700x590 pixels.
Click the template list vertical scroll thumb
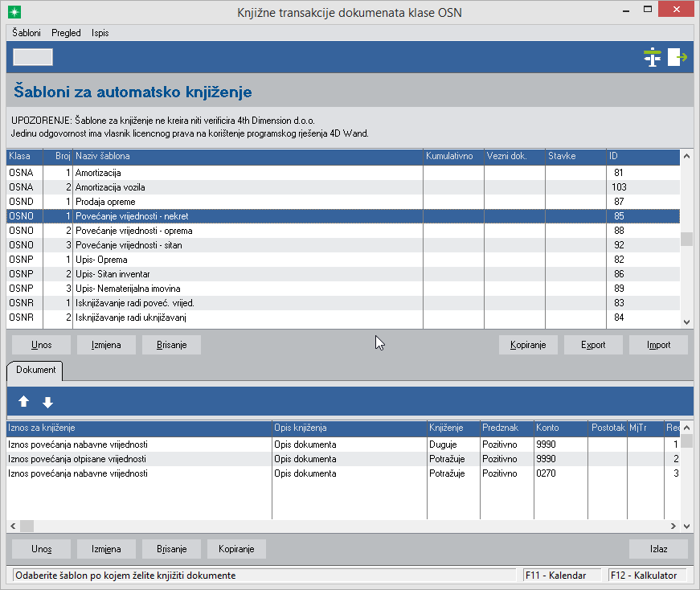[686, 239]
